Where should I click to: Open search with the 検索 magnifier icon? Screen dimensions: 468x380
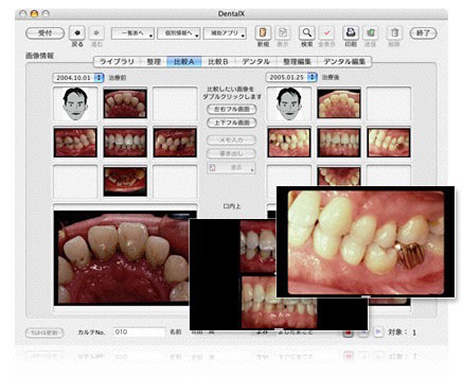pyautogui.click(x=307, y=33)
